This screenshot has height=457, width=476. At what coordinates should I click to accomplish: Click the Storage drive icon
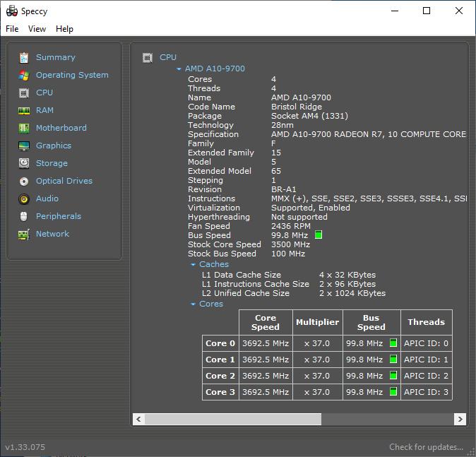tap(24, 163)
